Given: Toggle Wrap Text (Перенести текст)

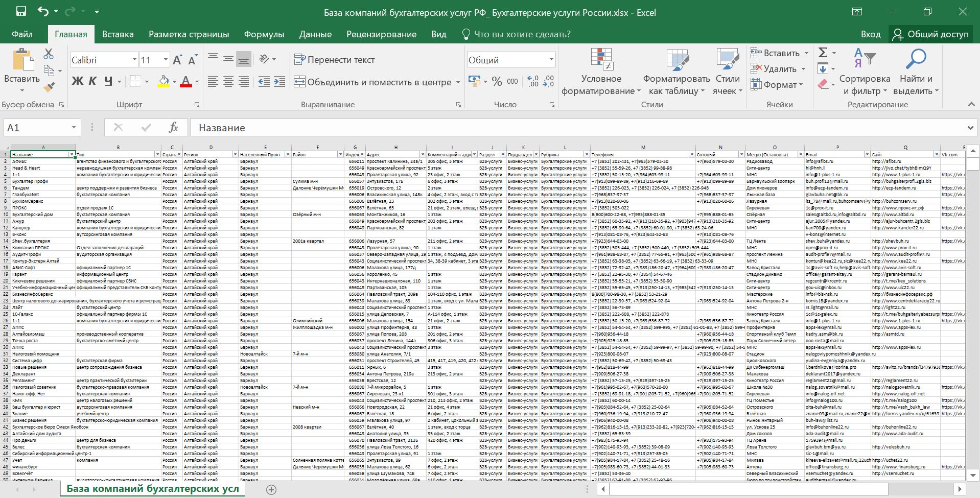Looking at the screenshot, I should click(x=335, y=60).
